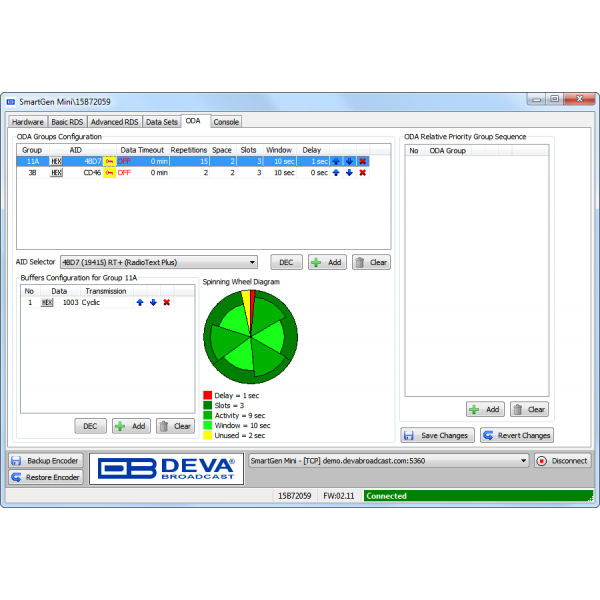
Task: Move buffer 1 up
Action: [140, 303]
